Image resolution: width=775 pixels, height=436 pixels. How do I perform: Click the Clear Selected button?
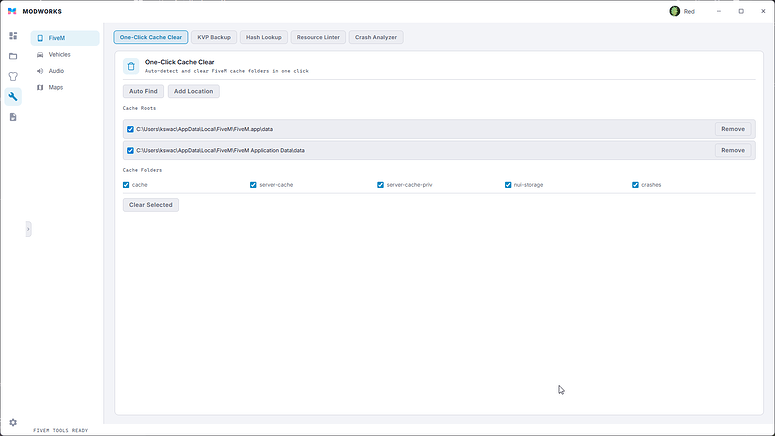pyautogui.click(x=151, y=205)
